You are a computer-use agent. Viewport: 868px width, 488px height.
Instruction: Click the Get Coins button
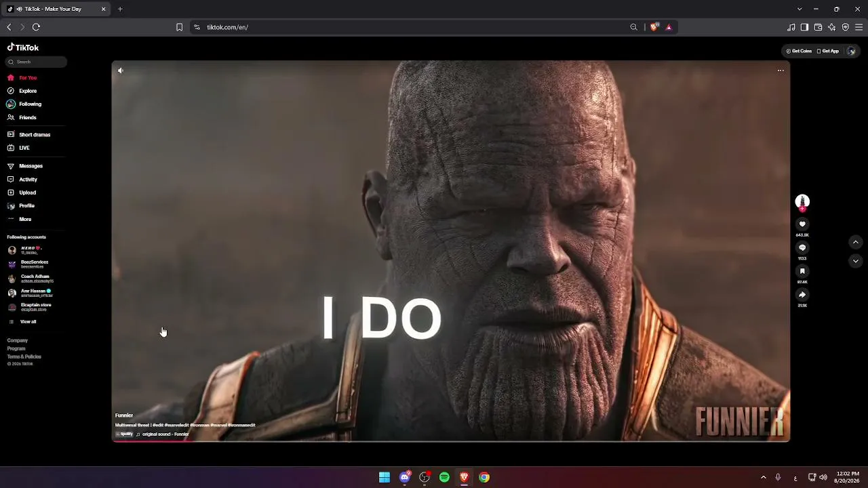pyautogui.click(x=799, y=51)
